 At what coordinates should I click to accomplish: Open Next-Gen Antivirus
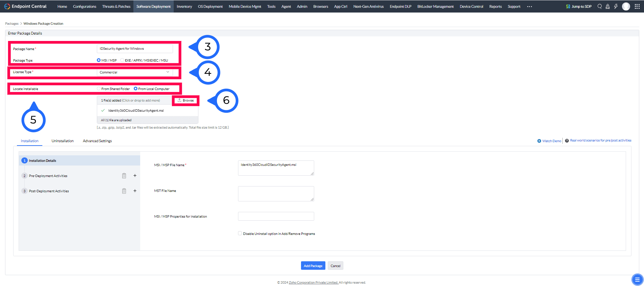[x=368, y=6]
